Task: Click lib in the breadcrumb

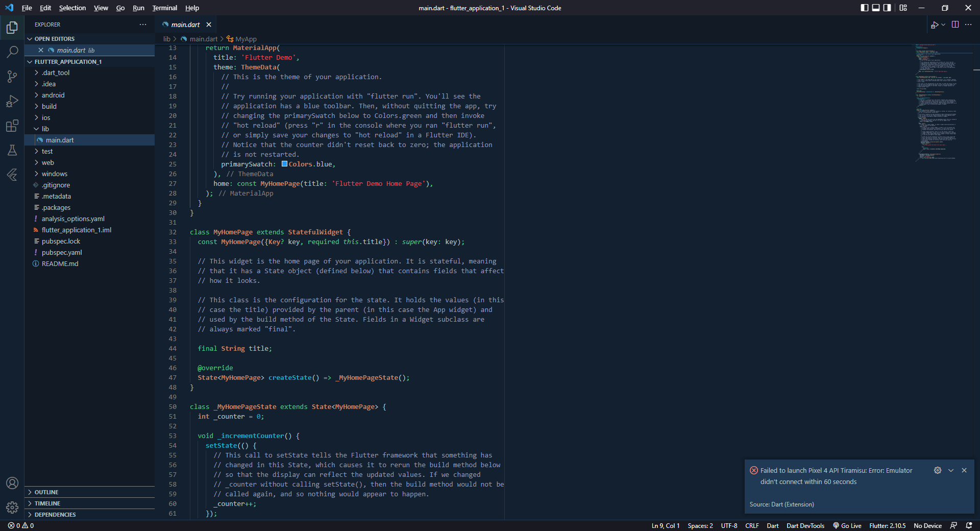Action: pos(166,39)
